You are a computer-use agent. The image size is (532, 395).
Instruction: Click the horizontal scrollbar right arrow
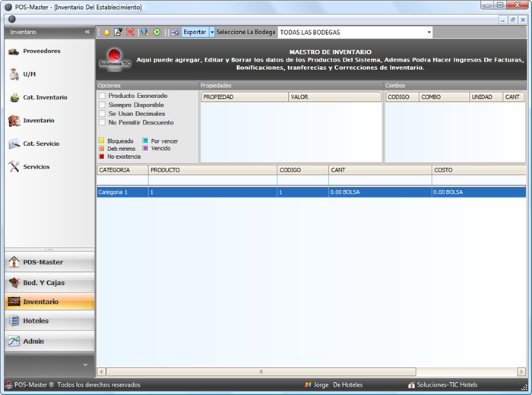pos(521,371)
